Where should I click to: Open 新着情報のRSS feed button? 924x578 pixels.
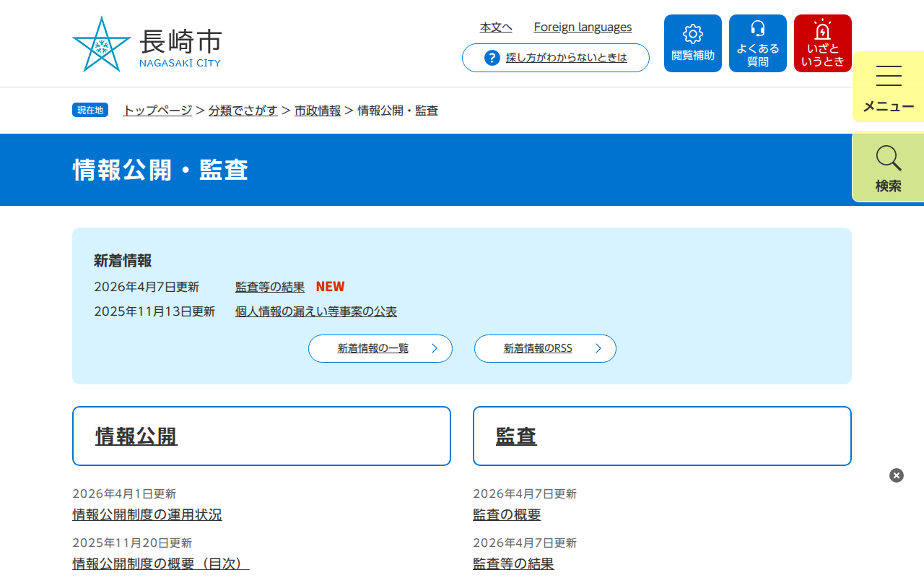[544, 348]
